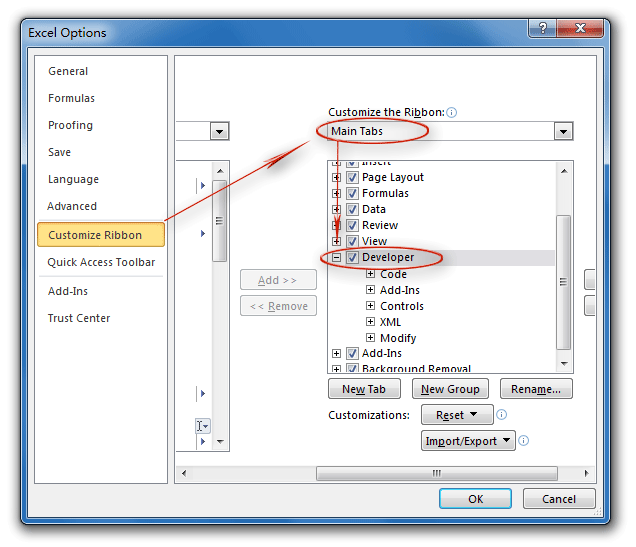
Task: Click the << Remove button
Action: tap(278, 306)
